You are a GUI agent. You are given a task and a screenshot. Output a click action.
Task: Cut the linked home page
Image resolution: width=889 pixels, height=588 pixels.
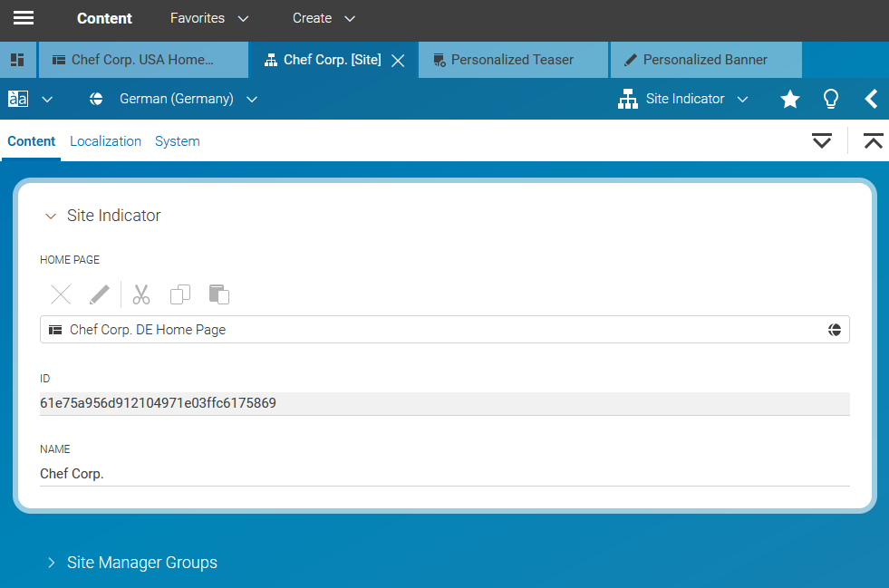click(140, 294)
